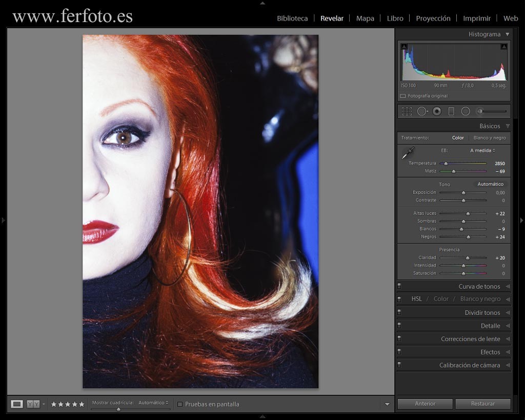Tick the Fotografía original checkbox
This screenshot has width=525, height=420.
[x=403, y=96]
